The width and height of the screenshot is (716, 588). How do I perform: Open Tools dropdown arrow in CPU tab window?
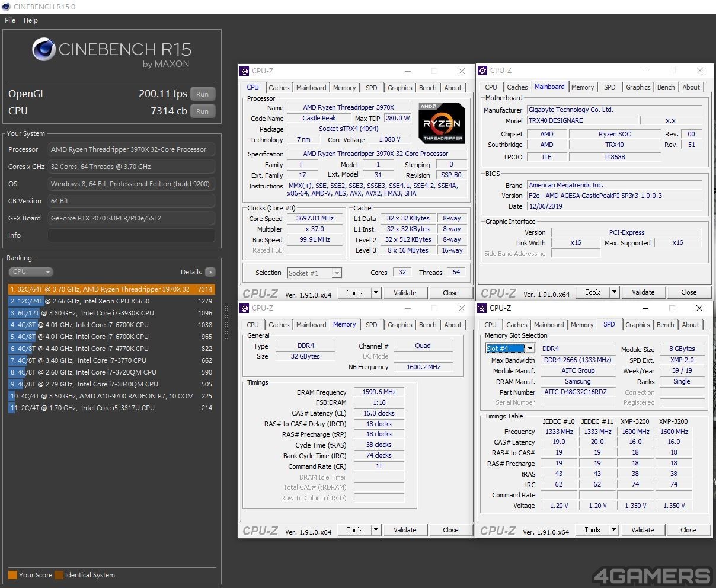coord(376,293)
